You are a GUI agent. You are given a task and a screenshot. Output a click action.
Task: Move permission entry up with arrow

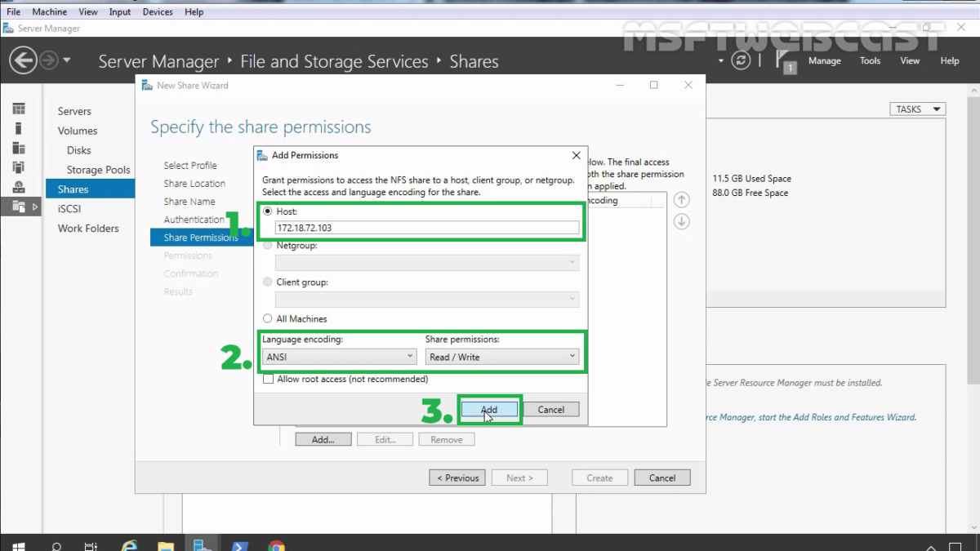tap(681, 200)
